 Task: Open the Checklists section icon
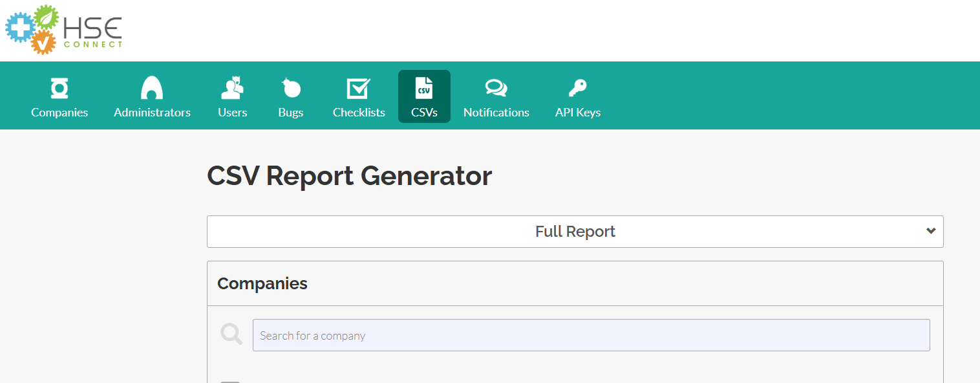[x=359, y=88]
